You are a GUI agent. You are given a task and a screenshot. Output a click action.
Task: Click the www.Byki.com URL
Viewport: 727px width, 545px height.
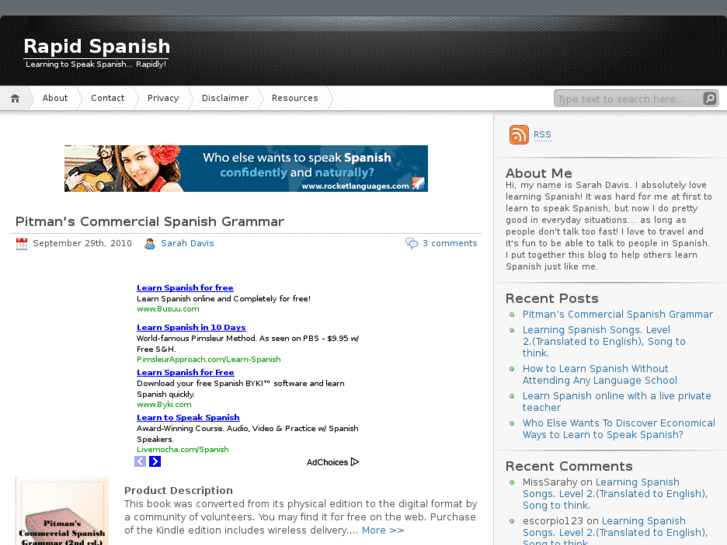tap(164, 404)
